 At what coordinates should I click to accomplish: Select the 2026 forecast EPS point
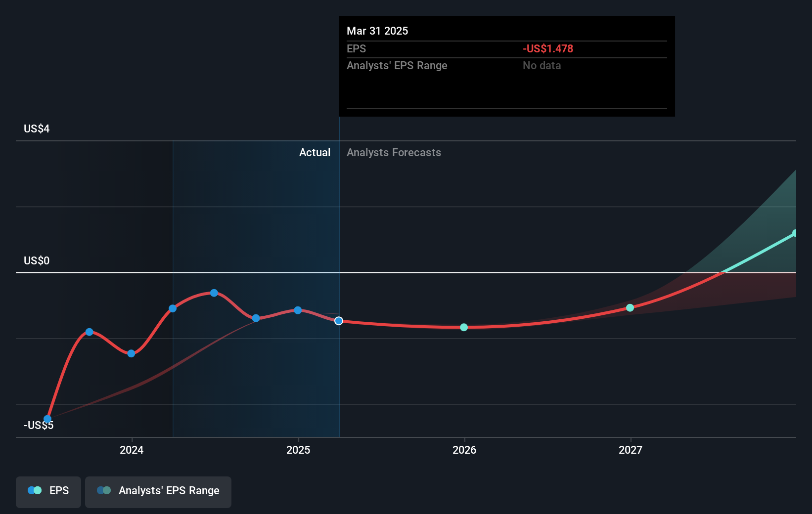click(x=464, y=327)
